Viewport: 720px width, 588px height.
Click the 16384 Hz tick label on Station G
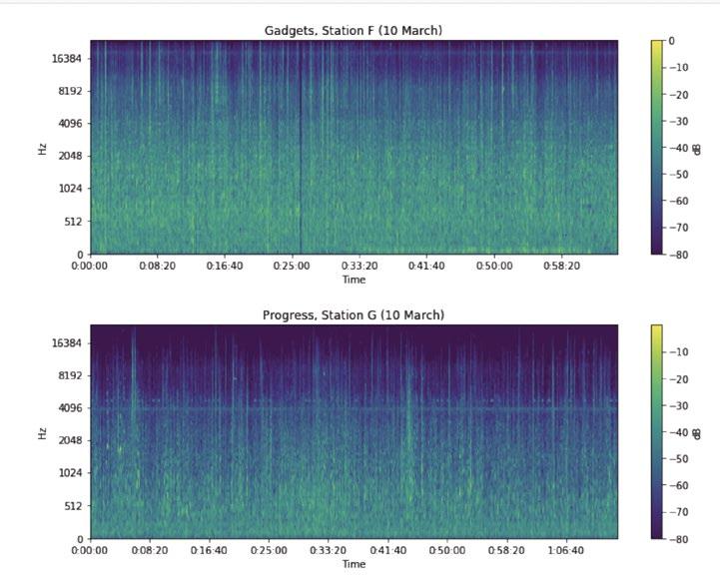coord(67,343)
